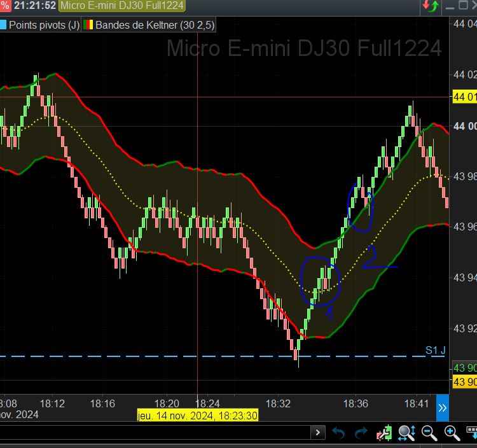Open the candlestick wrench chart settings icon
477x448 pixels.
click(384, 433)
